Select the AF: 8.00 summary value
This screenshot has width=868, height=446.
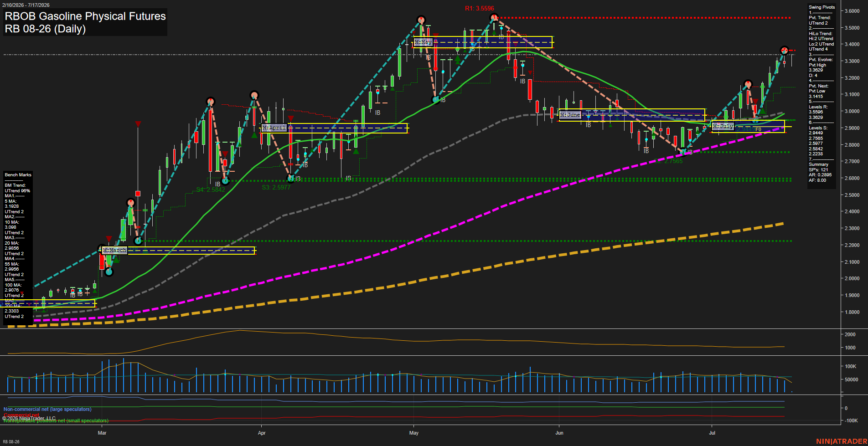point(817,180)
